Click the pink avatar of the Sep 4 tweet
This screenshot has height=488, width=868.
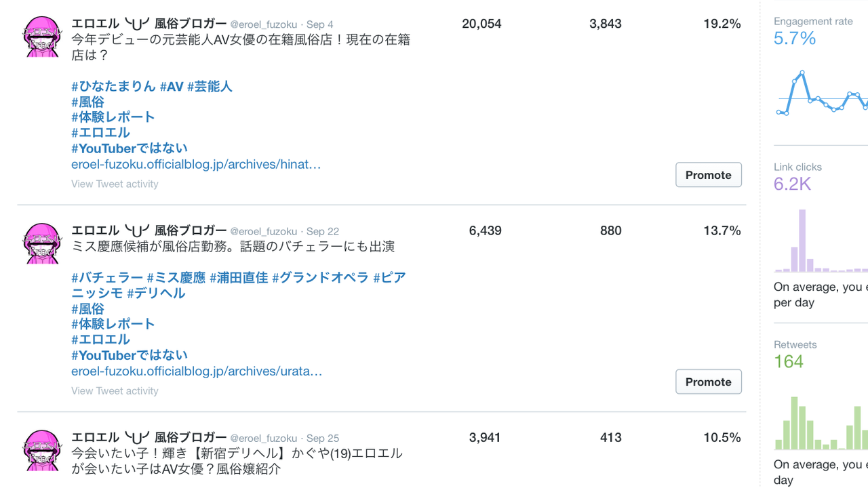43,37
